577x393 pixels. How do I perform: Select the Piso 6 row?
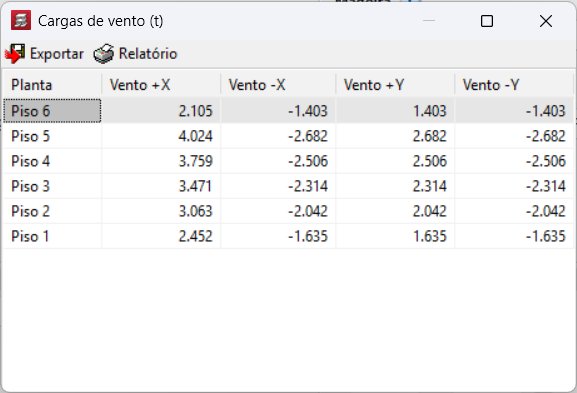[288, 111]
